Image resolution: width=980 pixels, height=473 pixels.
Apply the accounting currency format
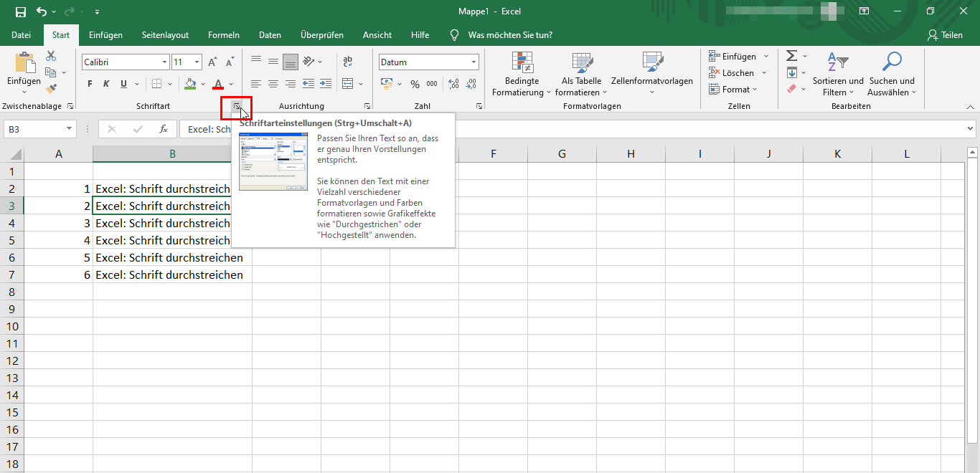387,84
